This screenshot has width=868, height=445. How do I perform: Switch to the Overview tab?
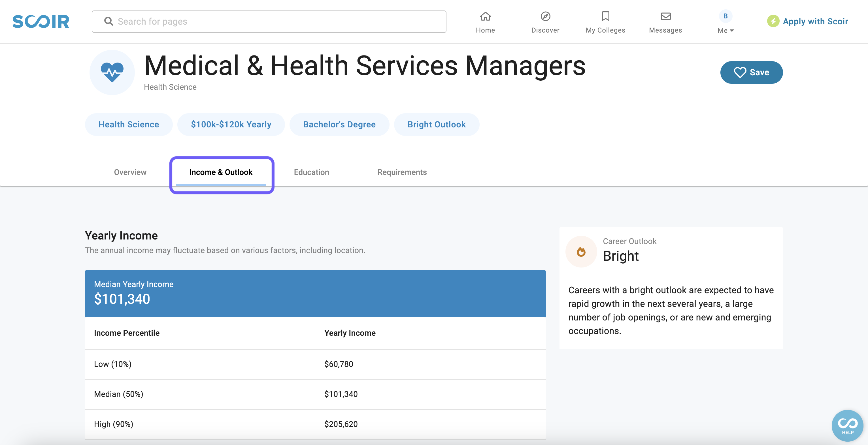pos(130,172)
